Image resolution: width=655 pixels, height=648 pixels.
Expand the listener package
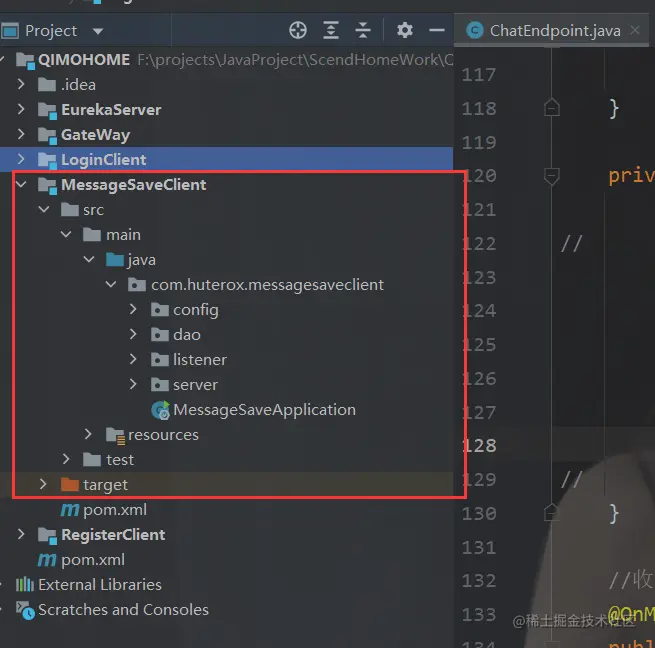tap(133, 359)
